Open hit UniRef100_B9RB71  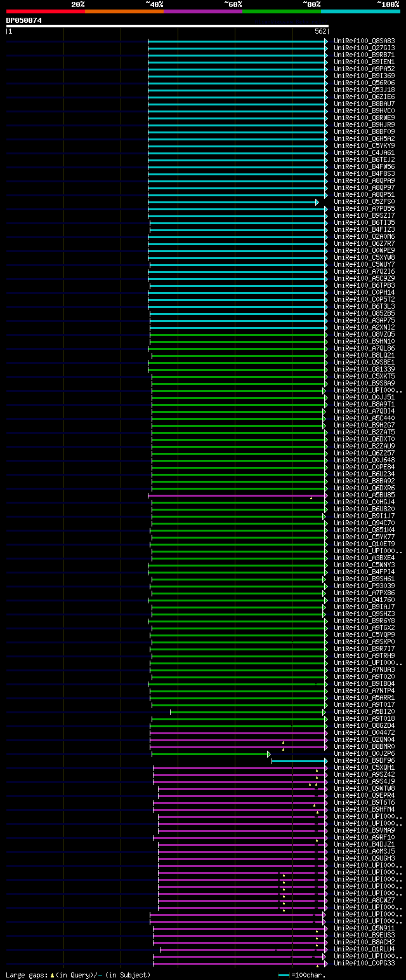pyautogui.click(x=364, y=55)
